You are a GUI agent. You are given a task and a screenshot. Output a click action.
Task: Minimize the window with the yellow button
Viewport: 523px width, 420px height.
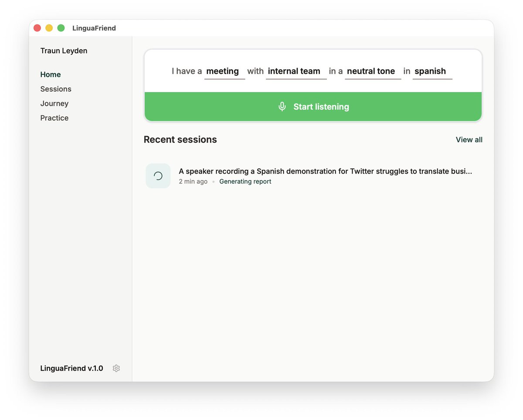pos(49,28)
